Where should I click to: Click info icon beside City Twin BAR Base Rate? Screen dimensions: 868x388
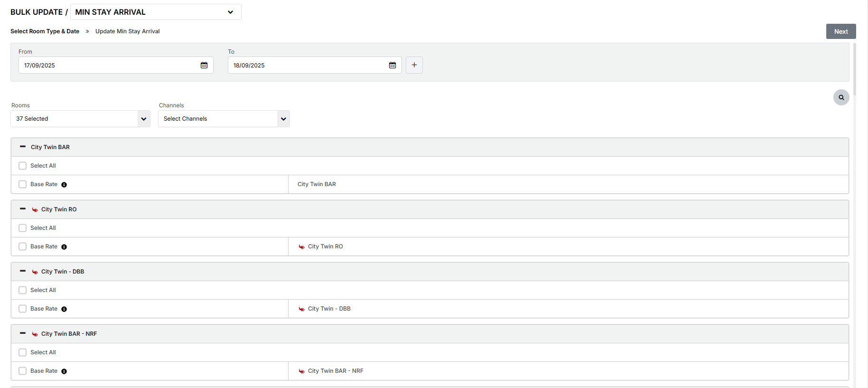click(x=64, y=185)
